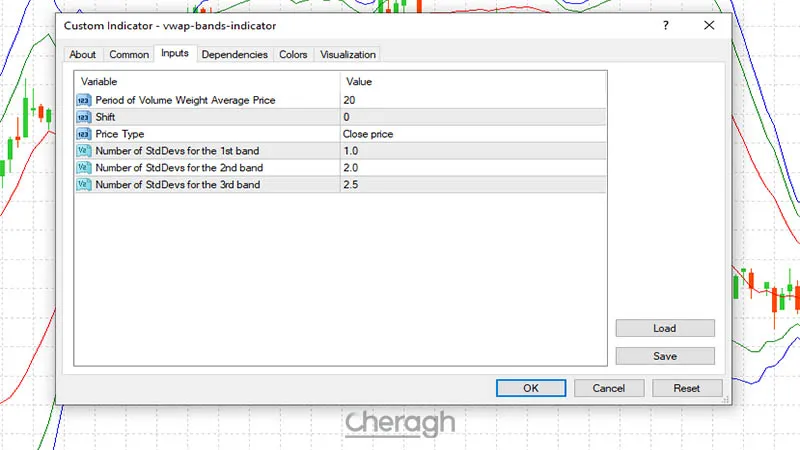Screen dimensions: 800x450
Task: Switch to the About tab
Action: click(x=83, y=55)
